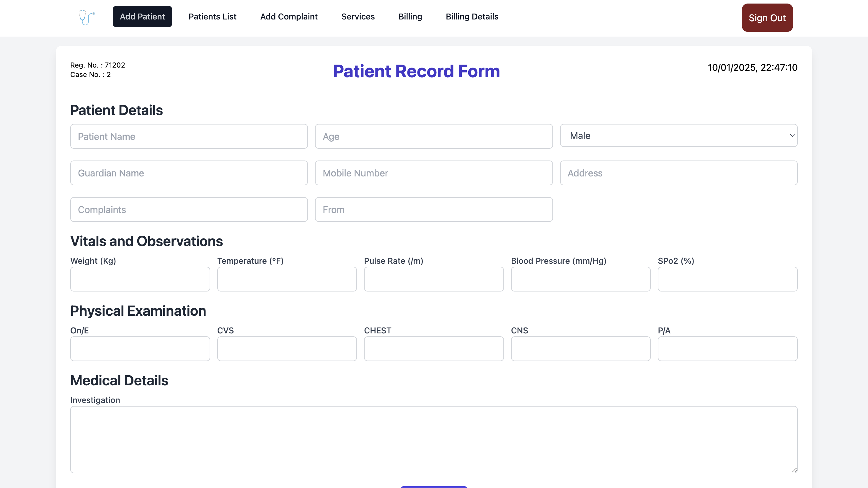
Task: Select the Mobile Number input
Action: [x=434, y=173]
